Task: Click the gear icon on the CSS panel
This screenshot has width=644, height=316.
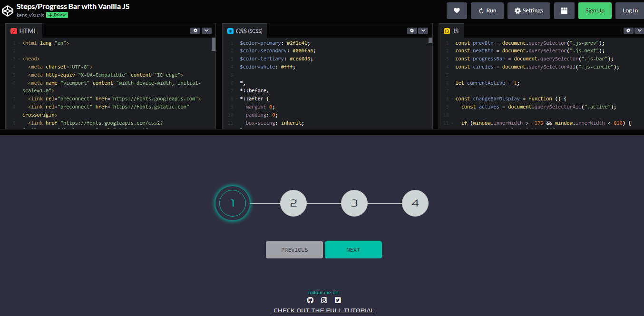Action: click(412, 30)
